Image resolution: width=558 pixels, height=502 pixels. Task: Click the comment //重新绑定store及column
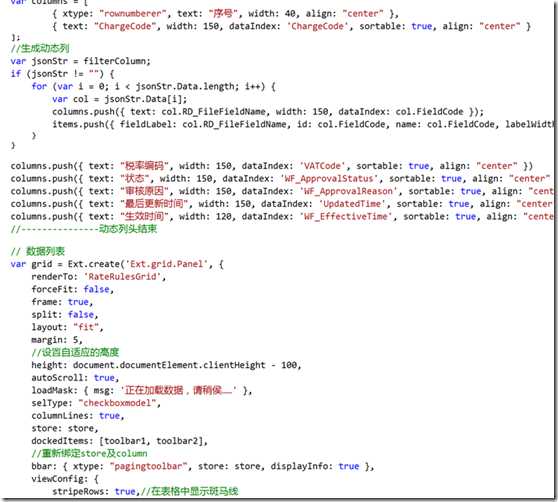[89, 454]
